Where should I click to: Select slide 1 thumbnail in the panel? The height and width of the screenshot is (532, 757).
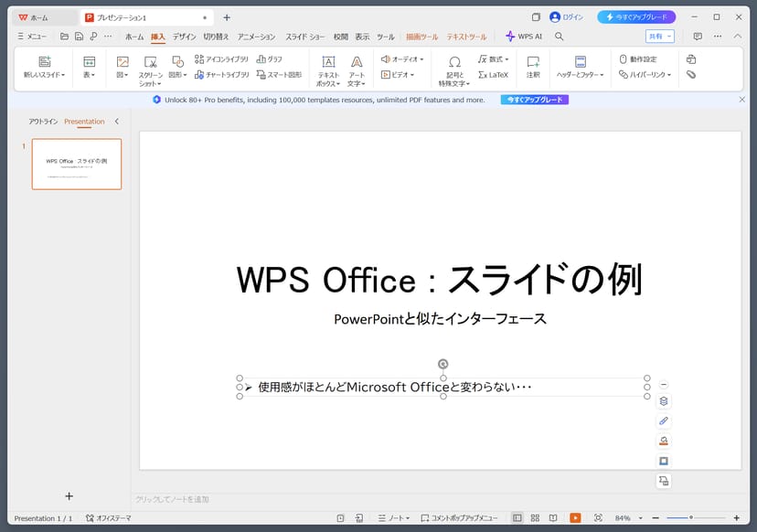[x=77, y=165]
